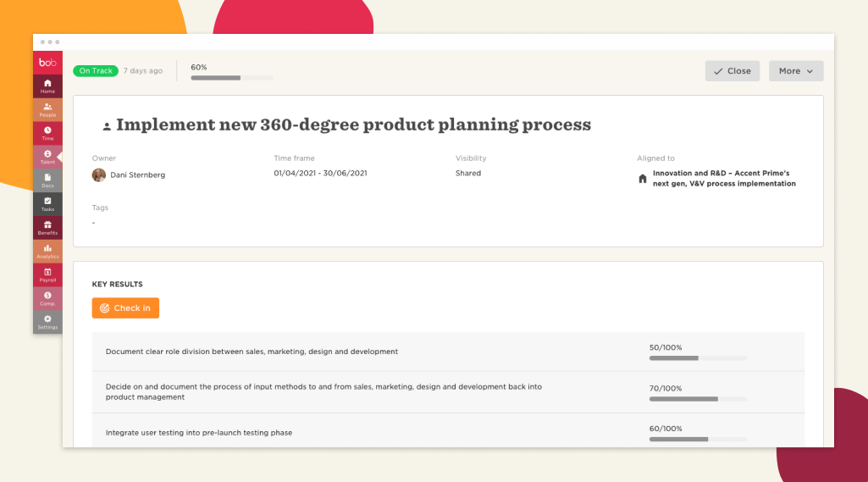Screen dimensions: 868x482
Task: Click the person icon next to goal title
Action: point(107,127)
